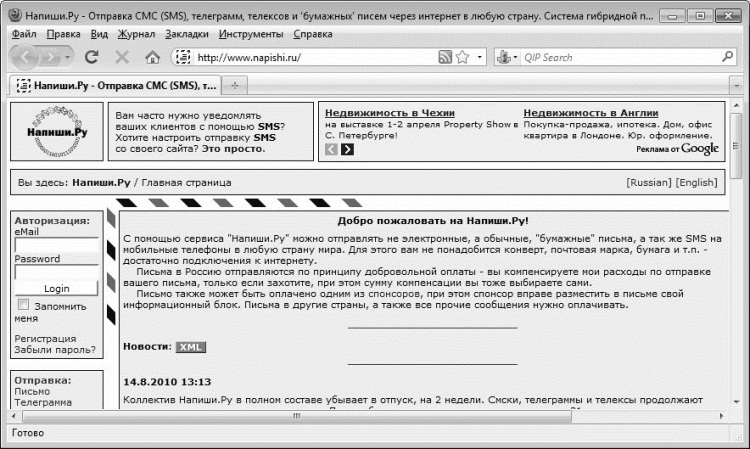750x449 pixels.
Task: Open the Недвижимость в Англии ad link
Action: pyautogui.click(x=591, y=113)
